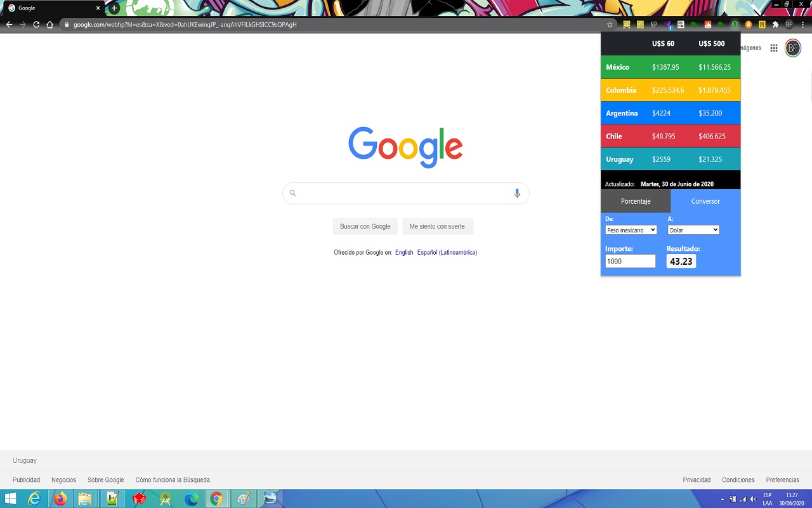Launch Firefox from the taskbar
Viewport: 812px width, 508px height.
click(x=60, y=498)
